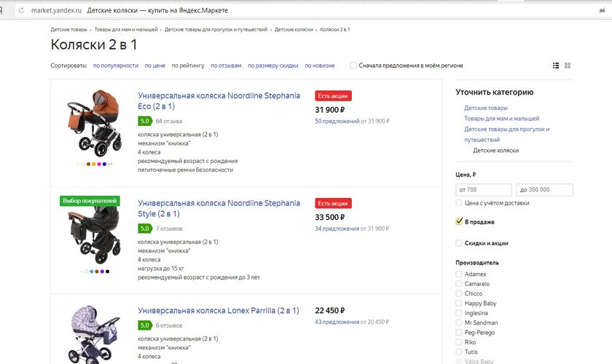
Task: Enable 'Сначала предложения в моём регионе' checkbox
Action: (353, 66)
